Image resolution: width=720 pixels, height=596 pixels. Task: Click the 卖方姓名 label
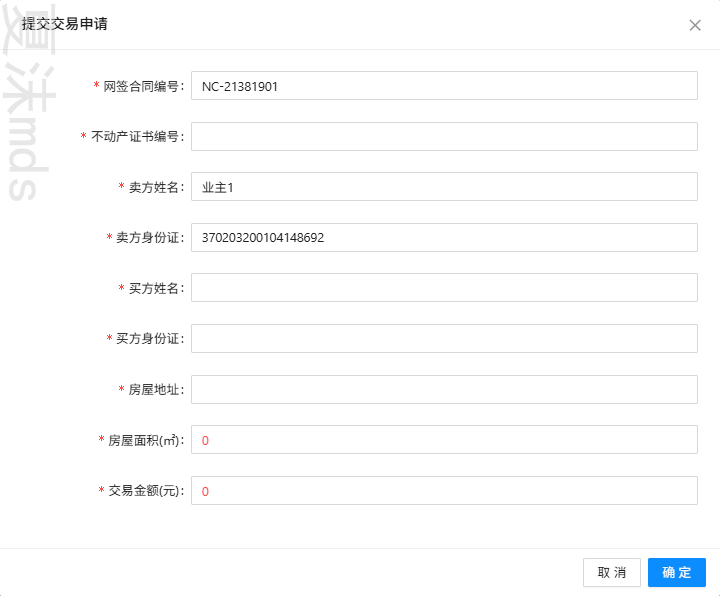click(152, 187)
